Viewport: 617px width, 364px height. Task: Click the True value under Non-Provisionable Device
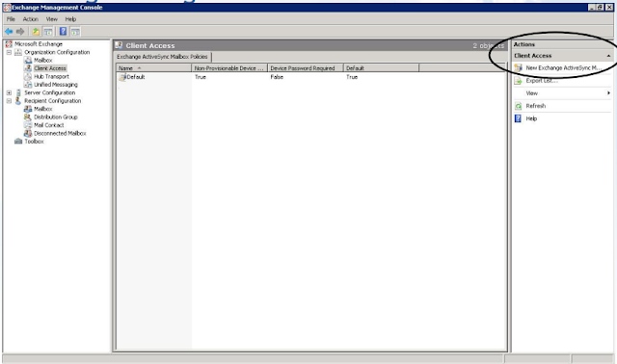[x=201, y=77]
